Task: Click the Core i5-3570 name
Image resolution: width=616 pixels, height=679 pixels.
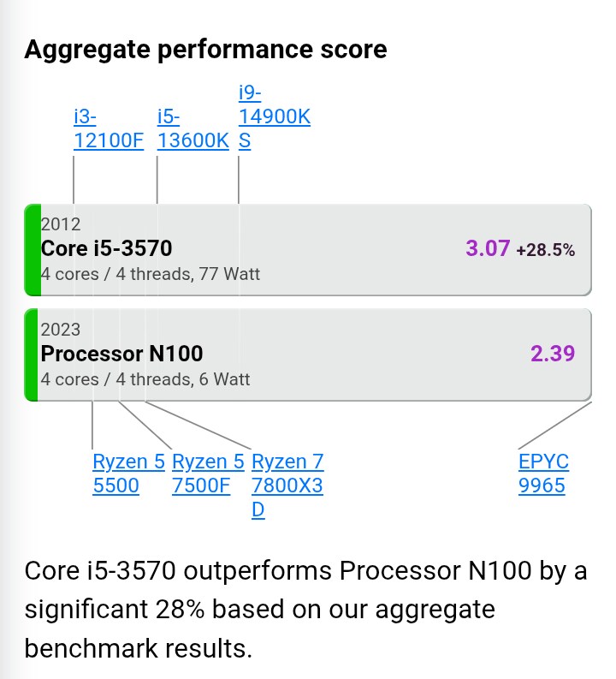Action: coord(107,248)
